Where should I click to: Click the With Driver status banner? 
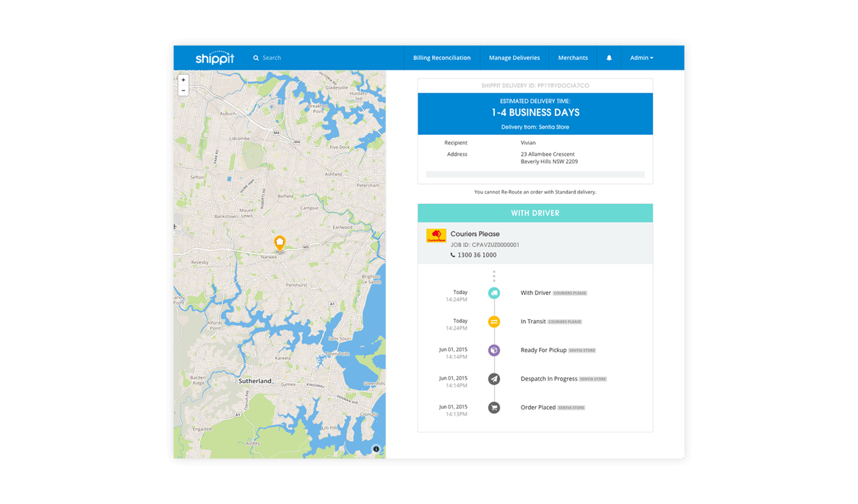click(x=535, y=213)
